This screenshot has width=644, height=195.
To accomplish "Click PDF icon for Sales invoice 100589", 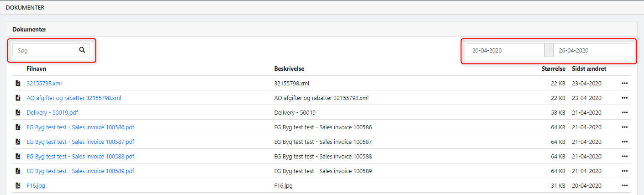I will pyautogui.click(x=18, y=171).
